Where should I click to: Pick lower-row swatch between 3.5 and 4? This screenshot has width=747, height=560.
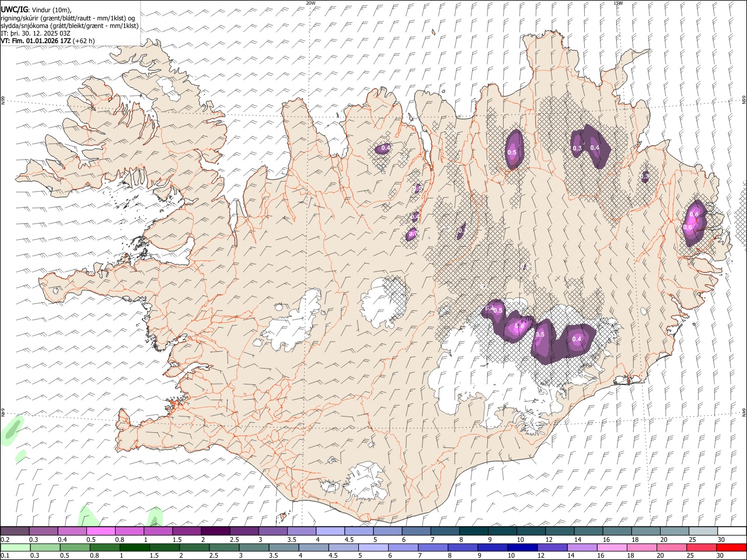[283, 547]
